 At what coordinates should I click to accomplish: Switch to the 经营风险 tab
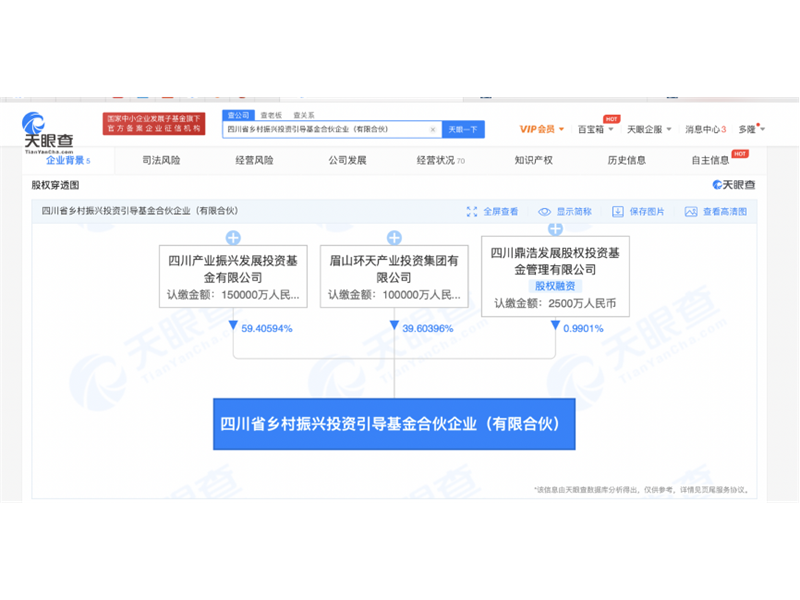coord(254,160)
